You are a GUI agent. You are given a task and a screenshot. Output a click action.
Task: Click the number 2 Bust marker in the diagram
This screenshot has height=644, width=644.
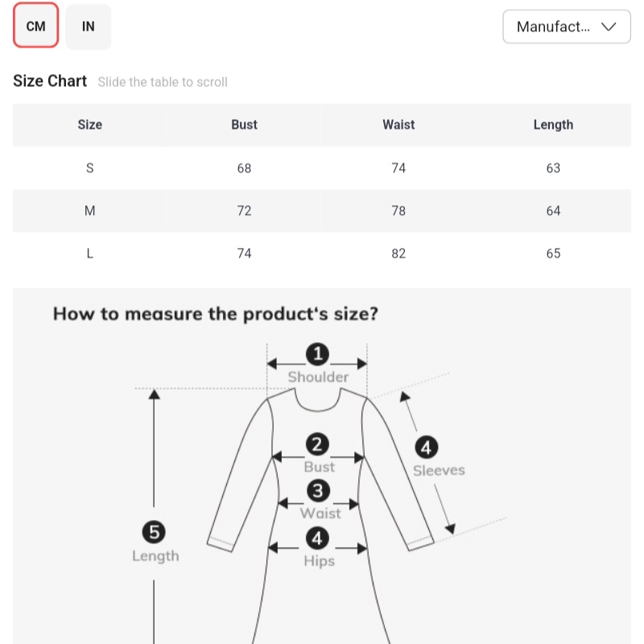pyautogui.click(x=318, y=444)
